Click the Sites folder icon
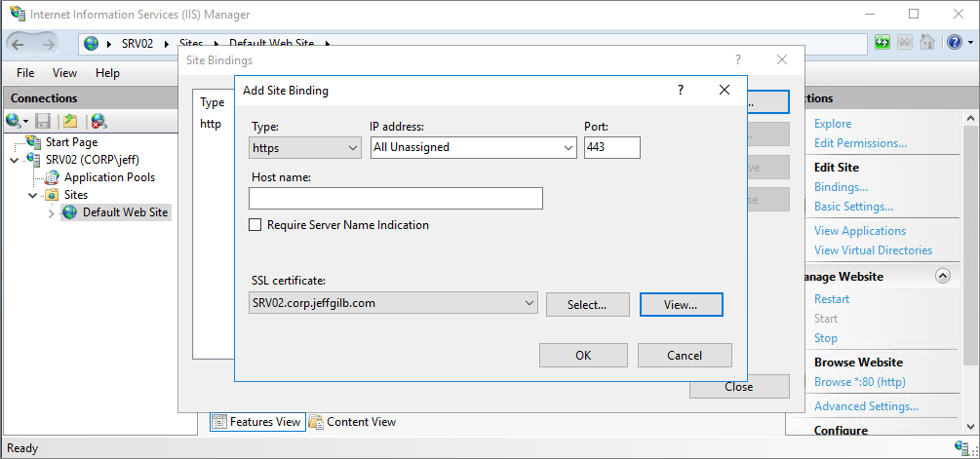 click(x=53, y=195)
